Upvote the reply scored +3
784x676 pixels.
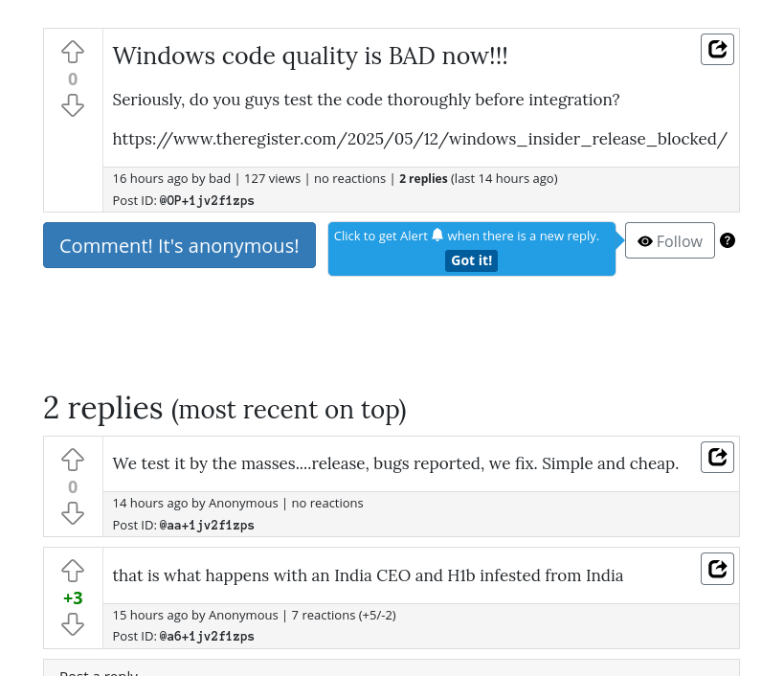[x=73, y=571]
